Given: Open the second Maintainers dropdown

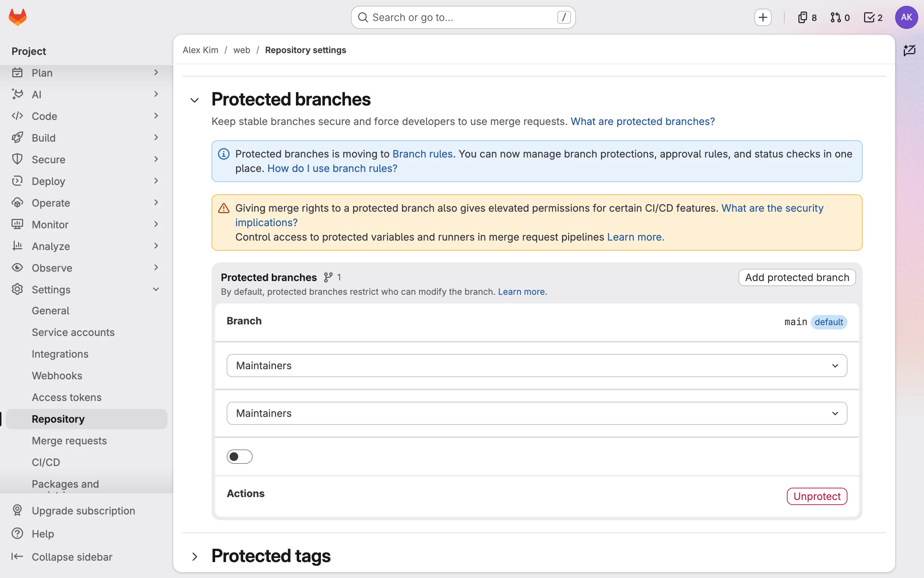Looking at the screenshot, I should (537, 413).
